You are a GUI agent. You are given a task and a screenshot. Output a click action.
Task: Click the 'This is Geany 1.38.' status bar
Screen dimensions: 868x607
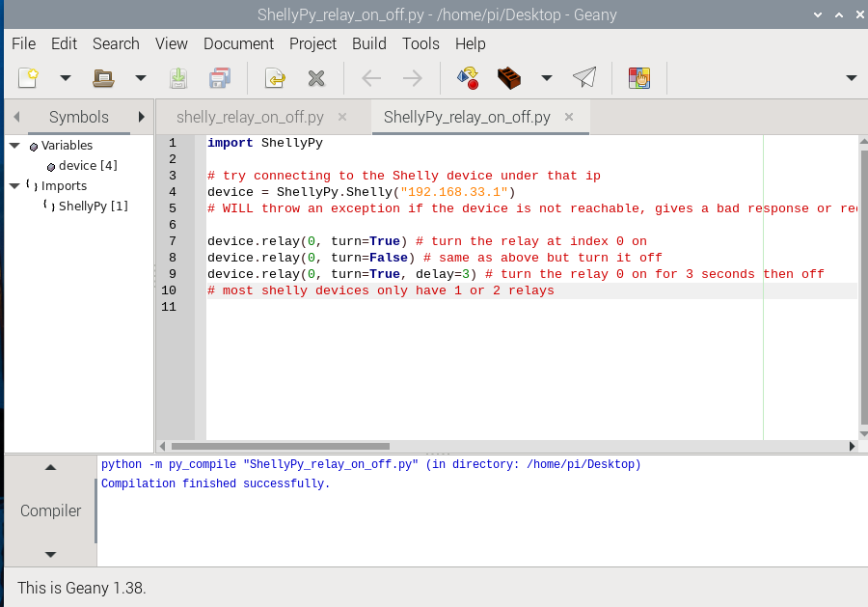tap(82, 588)
